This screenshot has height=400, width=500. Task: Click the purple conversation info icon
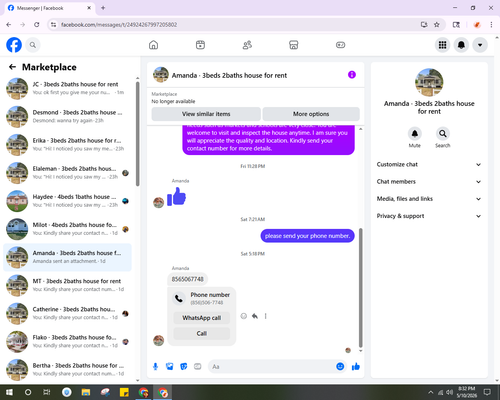tap(352, 75)
